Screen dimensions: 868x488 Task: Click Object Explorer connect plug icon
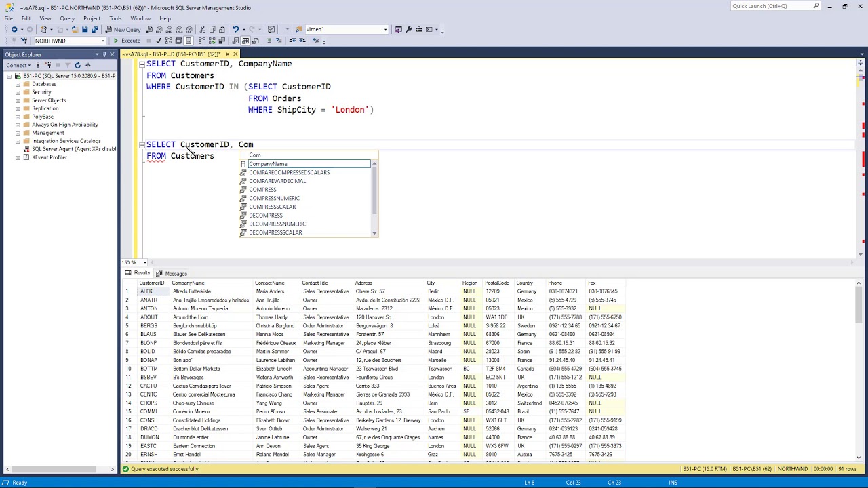[38, 65]
